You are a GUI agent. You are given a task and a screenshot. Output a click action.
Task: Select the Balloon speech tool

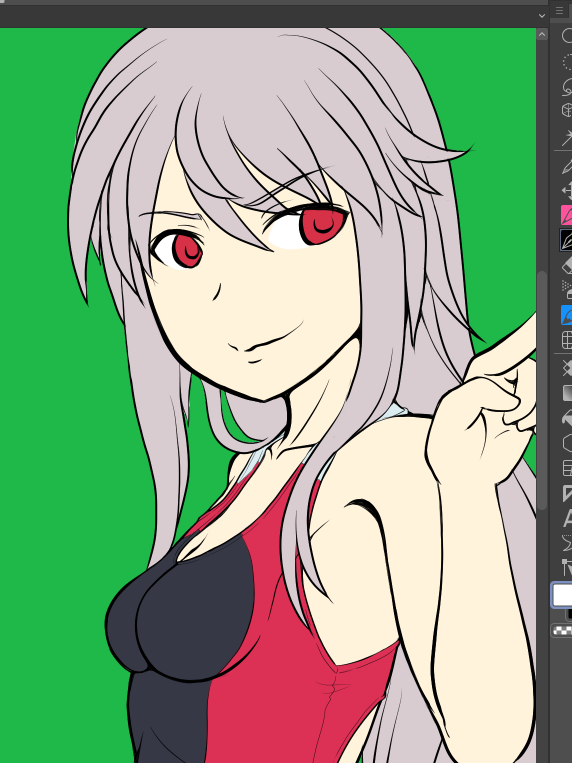(x=567, y=542)
